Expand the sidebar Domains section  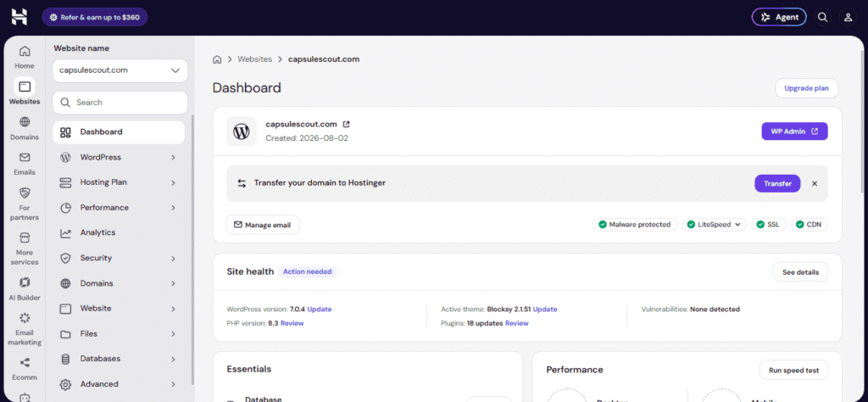click(x=119, y=283)
